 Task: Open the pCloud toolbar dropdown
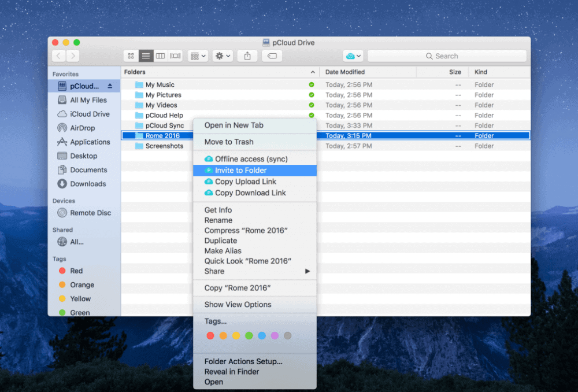click(x=353, y=56)
